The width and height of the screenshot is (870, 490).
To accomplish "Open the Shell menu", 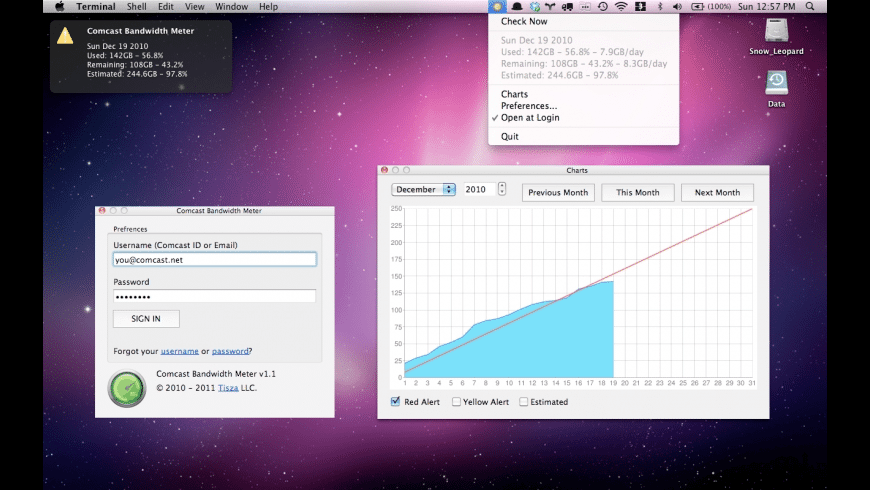I will (136, 7).
